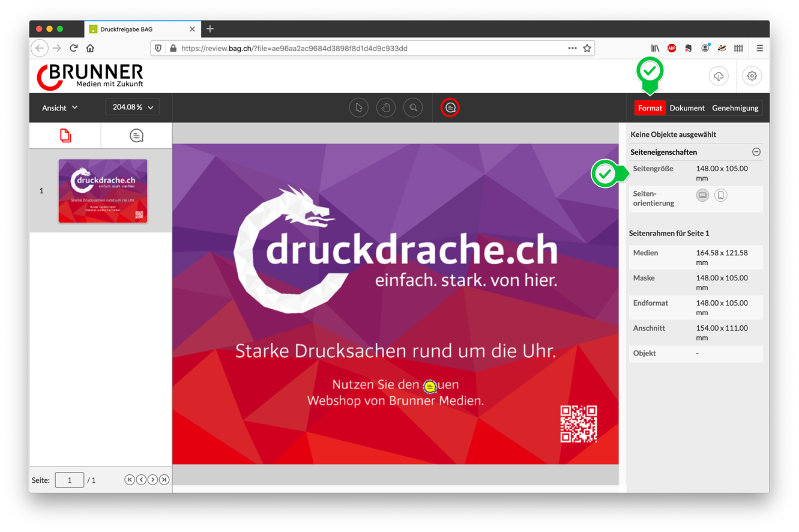Select the hand pan tool

tap(386, 107)
